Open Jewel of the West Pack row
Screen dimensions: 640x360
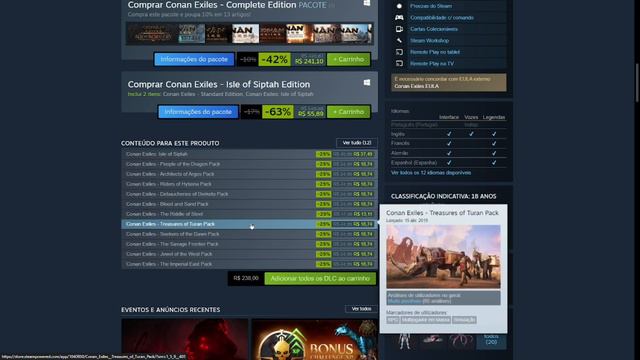click(249, 254)
